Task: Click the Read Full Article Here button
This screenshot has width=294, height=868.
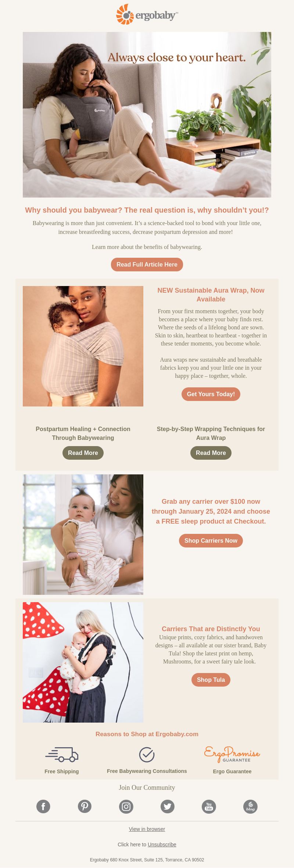Action: click(x=147, y=264)
